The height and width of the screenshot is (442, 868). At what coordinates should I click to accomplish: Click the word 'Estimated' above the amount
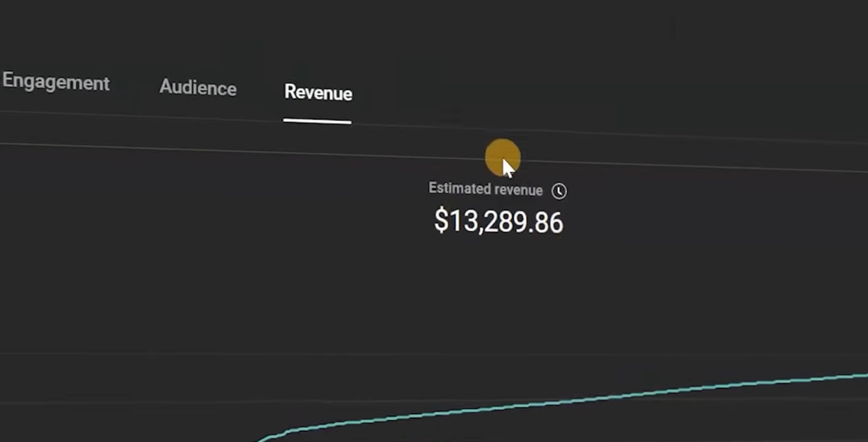pos(460,188)
